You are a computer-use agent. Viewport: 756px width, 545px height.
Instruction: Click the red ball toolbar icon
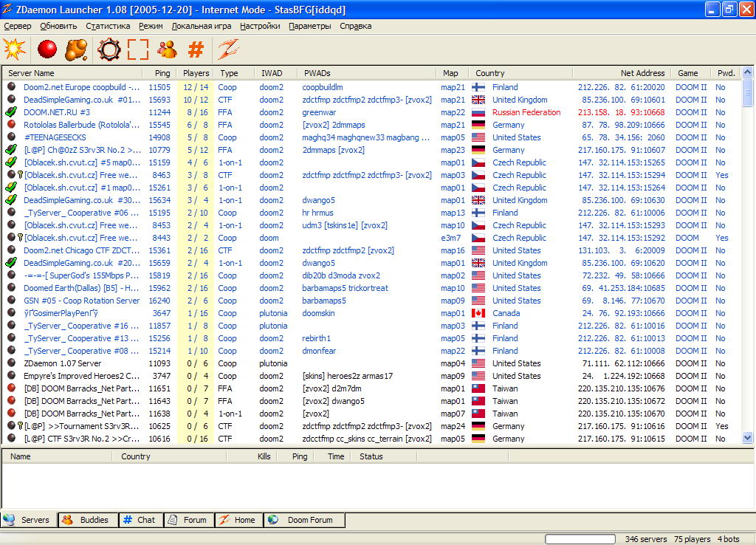[x=47, y=49]
